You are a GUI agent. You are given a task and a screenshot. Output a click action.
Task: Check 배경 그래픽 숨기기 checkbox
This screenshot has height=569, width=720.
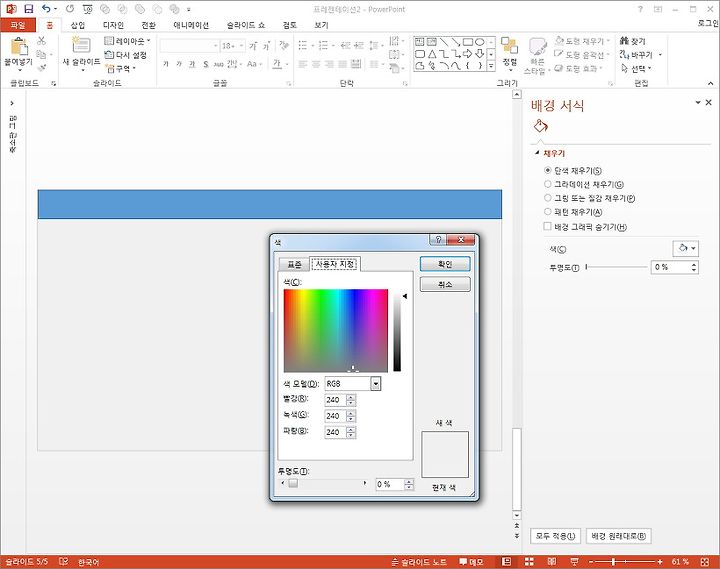coord(547,226)
